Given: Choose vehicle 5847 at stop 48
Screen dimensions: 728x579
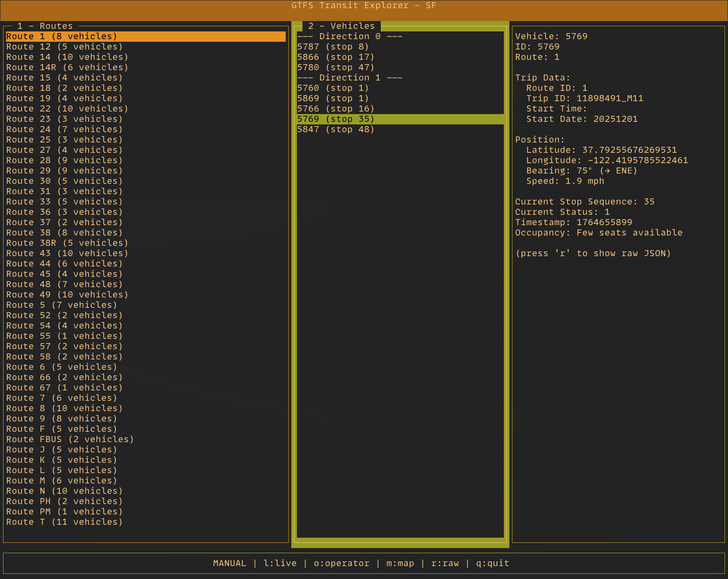Looking at the screenshot, I should [x=336, y=129].
